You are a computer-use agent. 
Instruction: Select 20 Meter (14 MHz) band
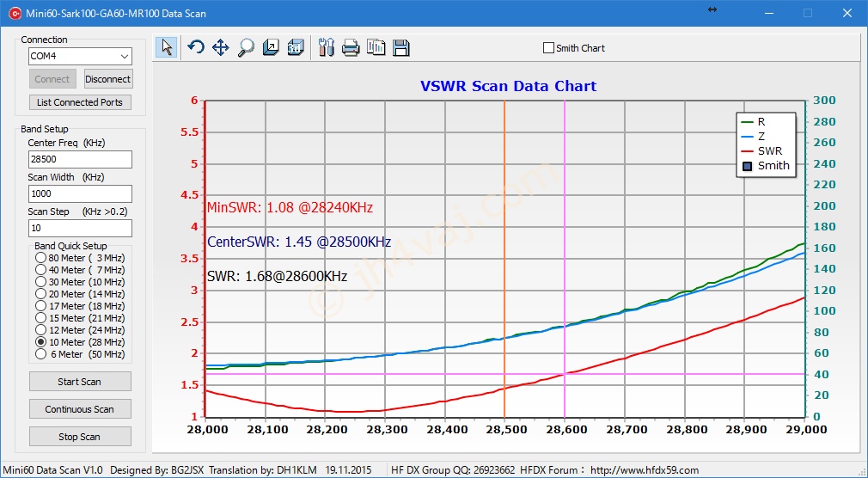[x=40, y=294]
